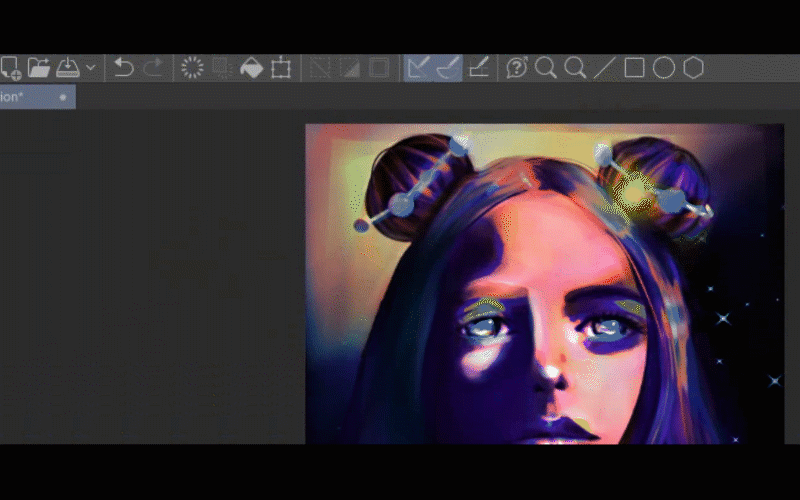The height and width of the screenshot is (500, 800).
Task: Toggle Snap to Grid
Action: [478, 68]
